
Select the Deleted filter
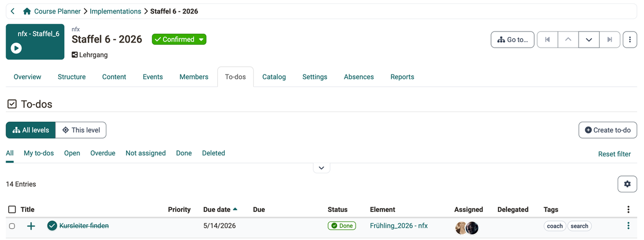[x=213, y=153]
